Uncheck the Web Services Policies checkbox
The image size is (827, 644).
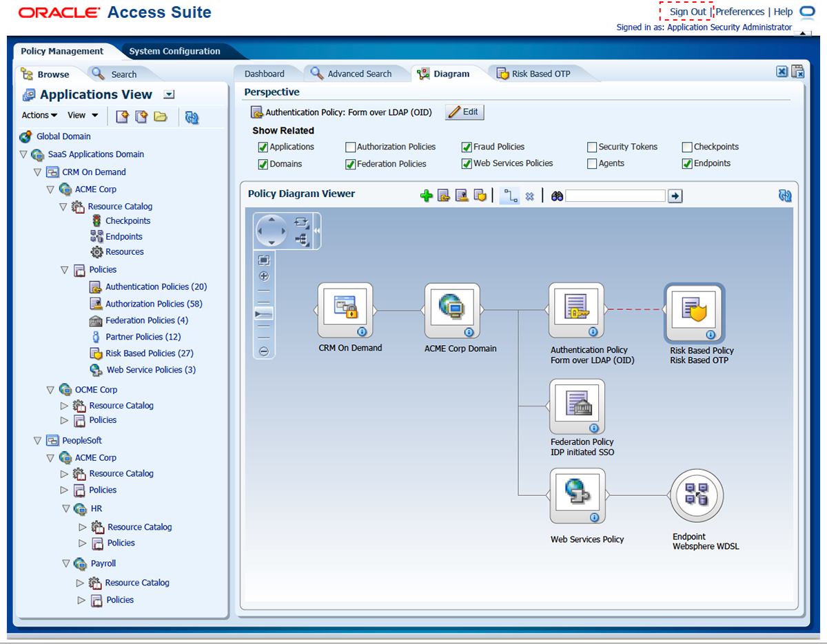point(467,164)
